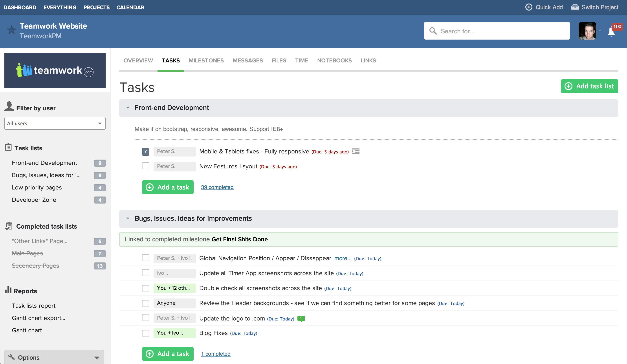Click the Completed task lists icon
This screenshot has height=364, width=627.
(x=9, y=226)
